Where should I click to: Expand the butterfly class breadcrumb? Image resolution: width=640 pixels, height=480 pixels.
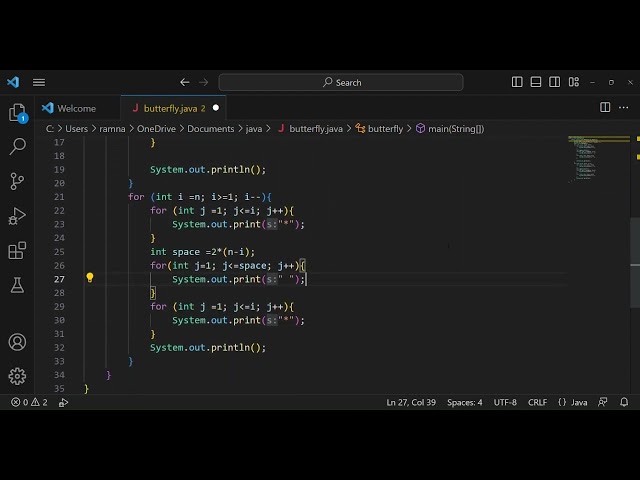[379, 129]
